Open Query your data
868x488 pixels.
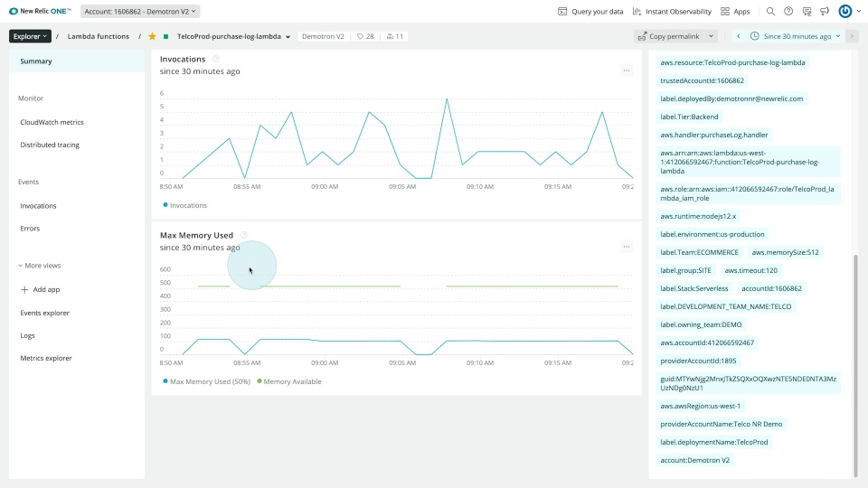tap(590, 11)
